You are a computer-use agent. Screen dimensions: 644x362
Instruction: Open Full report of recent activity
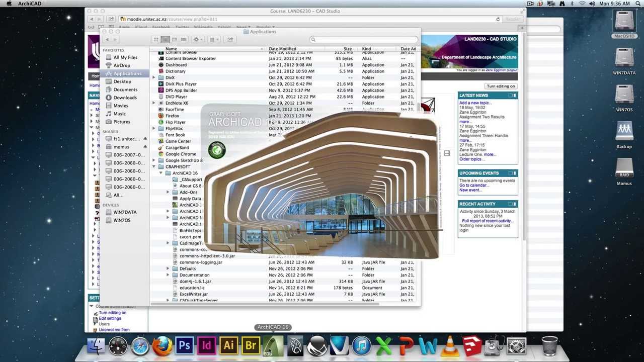[x=488, y=221]
